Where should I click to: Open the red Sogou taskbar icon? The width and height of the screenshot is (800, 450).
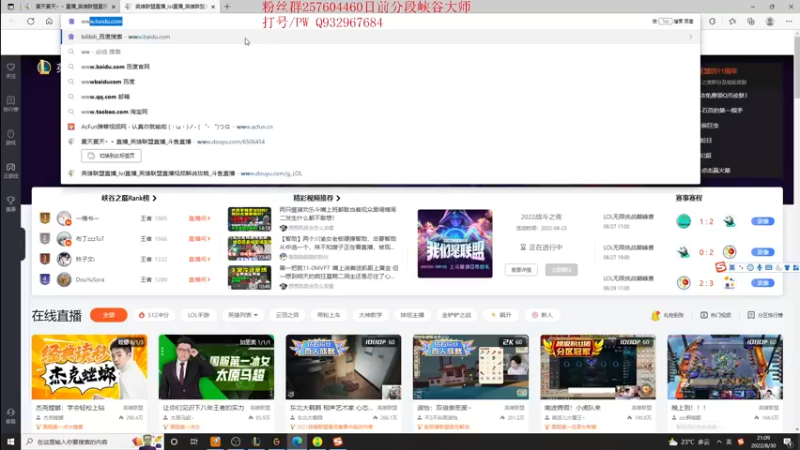point(338,441)
